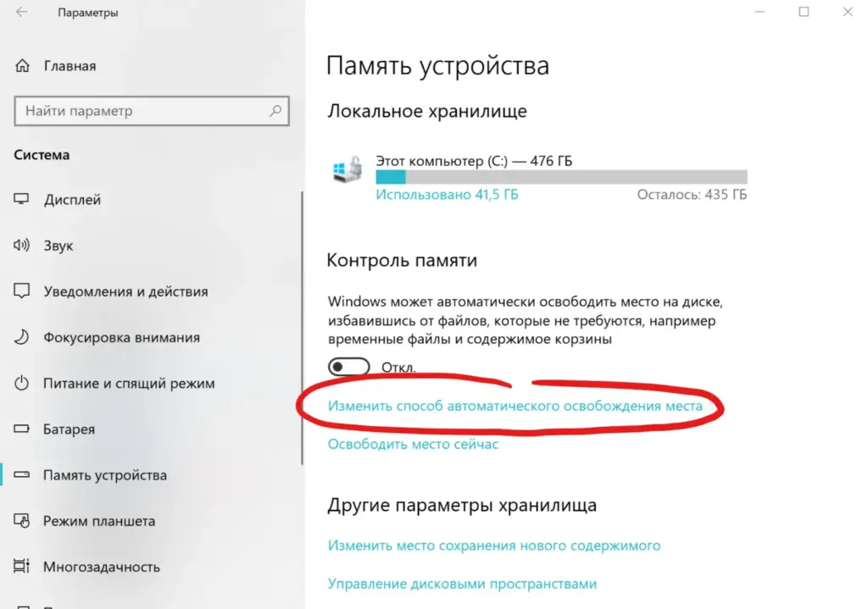Click the Home icon beside Главная
The width and height of the screenshot is (868, 609).
tap(22, 66)
